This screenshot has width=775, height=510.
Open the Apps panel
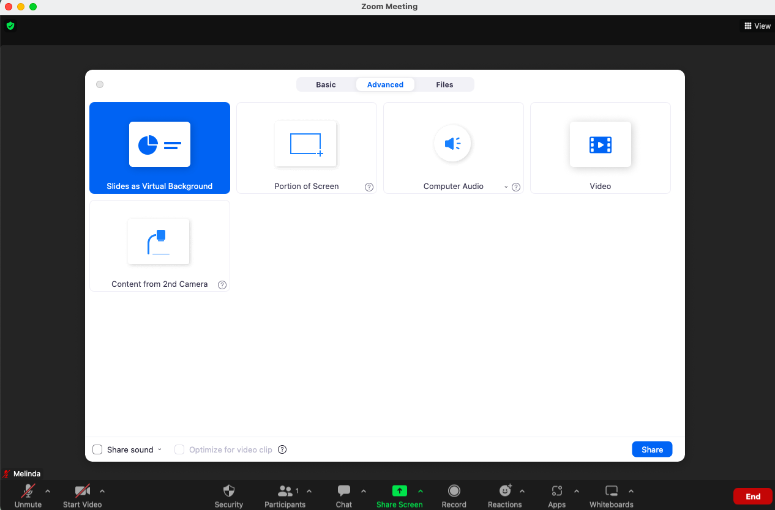(557, 496)
